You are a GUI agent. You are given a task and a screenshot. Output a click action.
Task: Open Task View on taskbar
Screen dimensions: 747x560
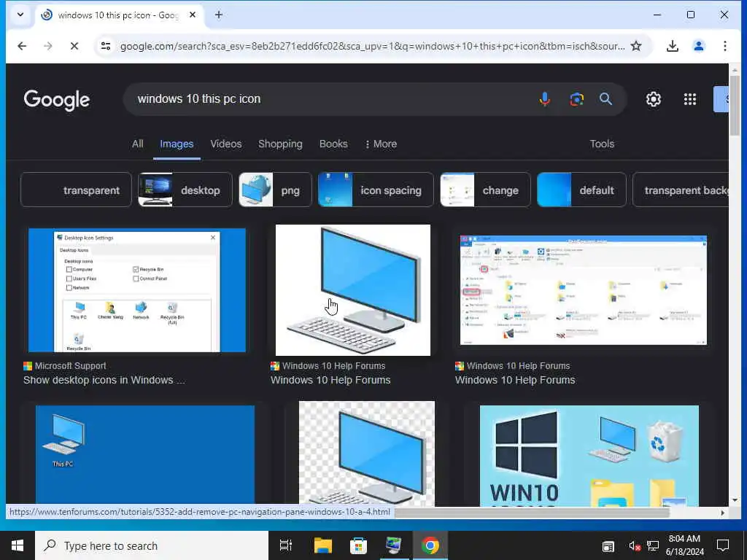coord(286,545)
